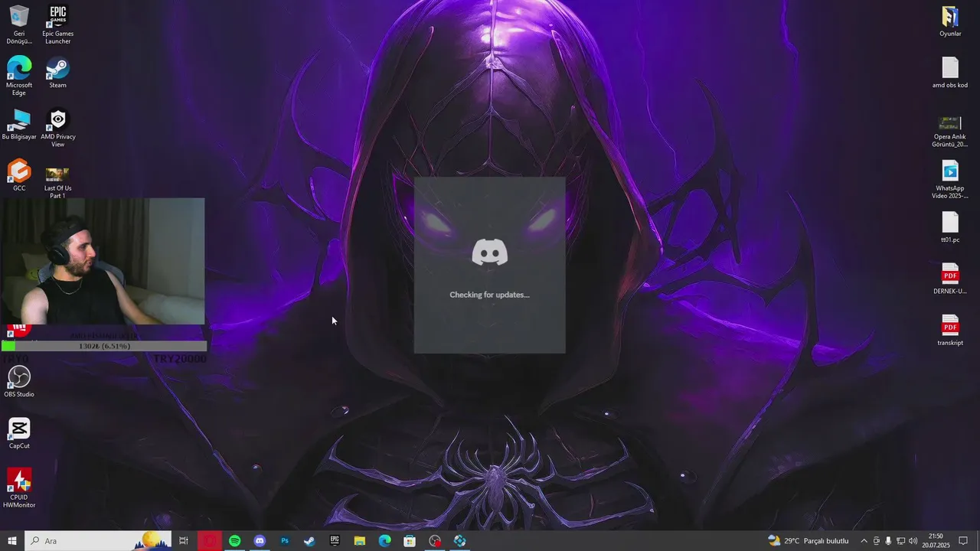The height and width of the screenshot is (551, 980).
Task: Select the Opera Anlık Görüntü image file
Action: tap(950, 132)
